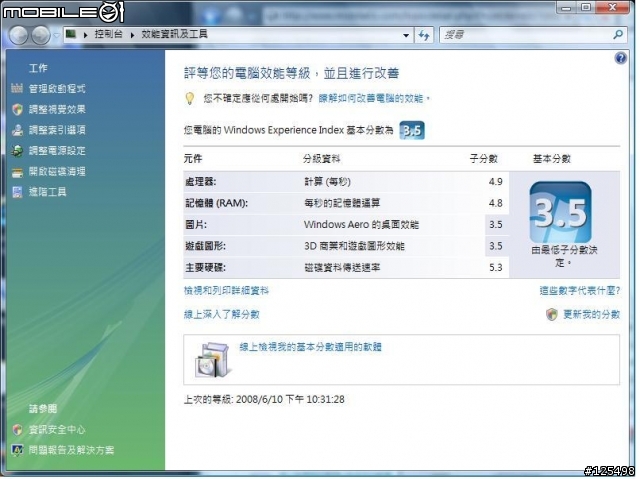Click the icon beside 問題報告及解決方案

click(x=17, y=450)
